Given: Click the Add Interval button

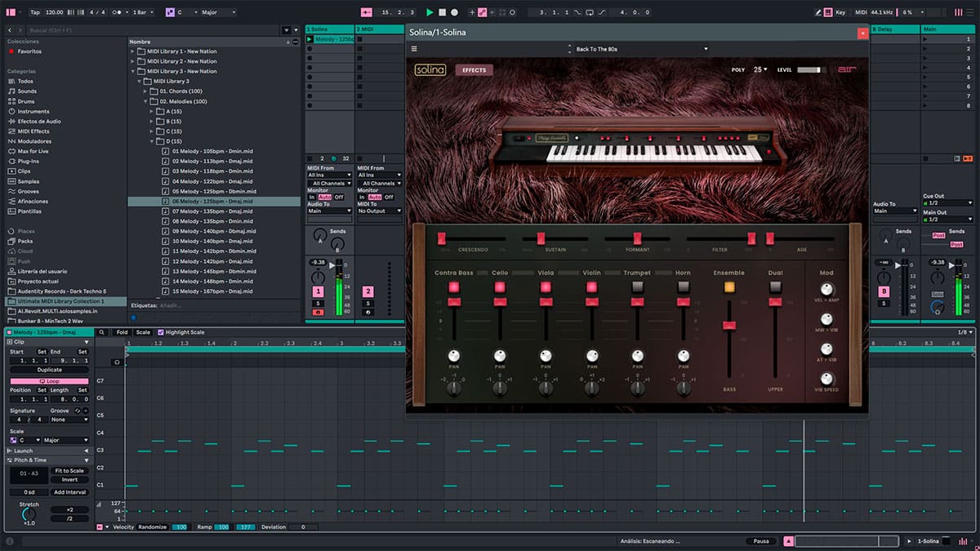Looking at the screenshot, I should [x=70, y=492].
